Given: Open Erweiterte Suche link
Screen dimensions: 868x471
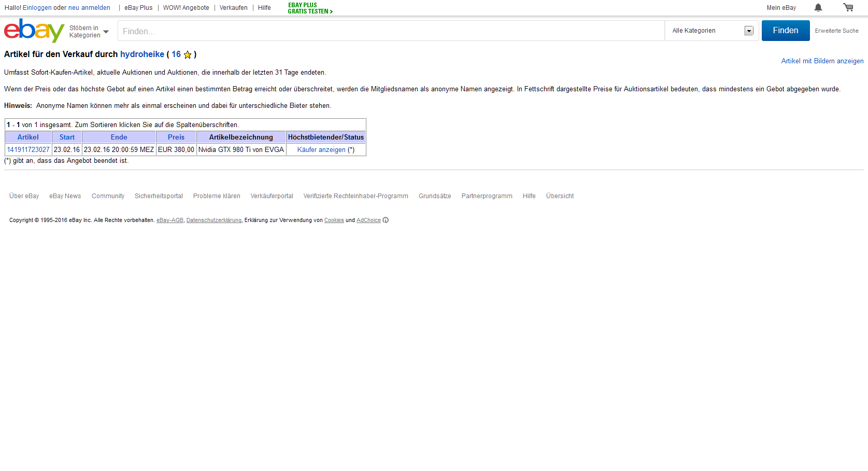Looking at the screenshot, I should [x=836, y=31].
